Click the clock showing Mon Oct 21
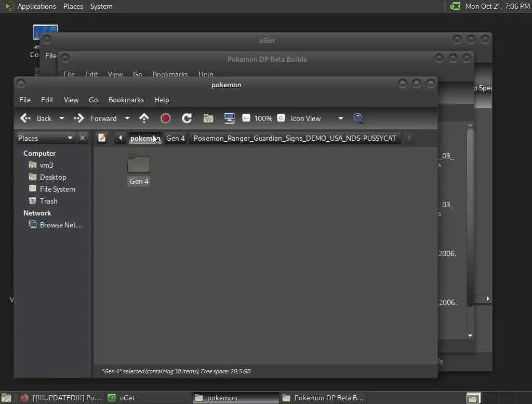This screenshot has width=532, height=404. coord(497,6)
